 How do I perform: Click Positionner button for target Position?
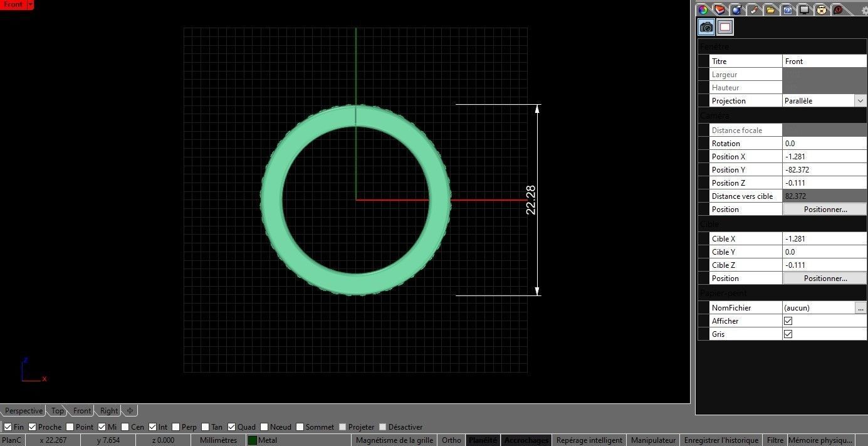click(825, 279)
